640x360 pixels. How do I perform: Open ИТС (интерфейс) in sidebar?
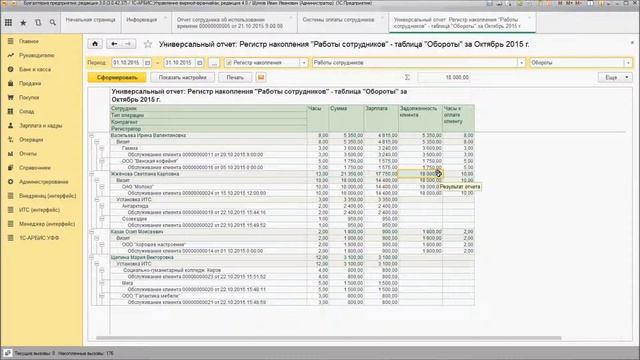(x=39, y=210)
